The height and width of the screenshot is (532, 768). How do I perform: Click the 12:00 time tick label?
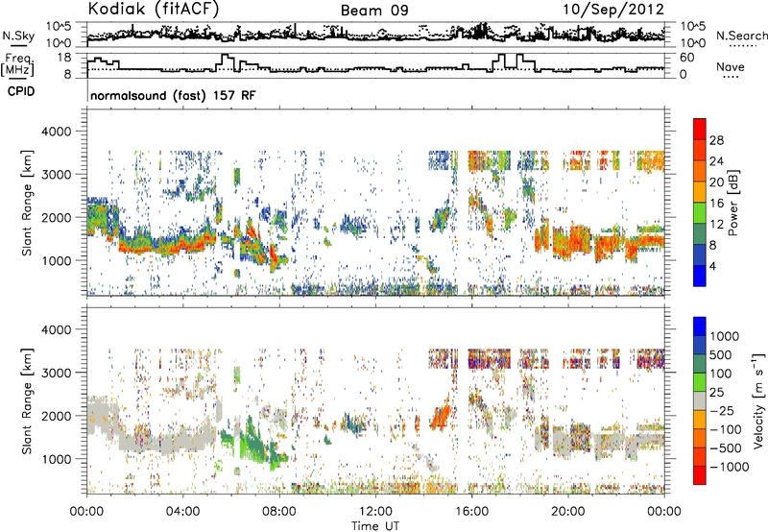375,512
